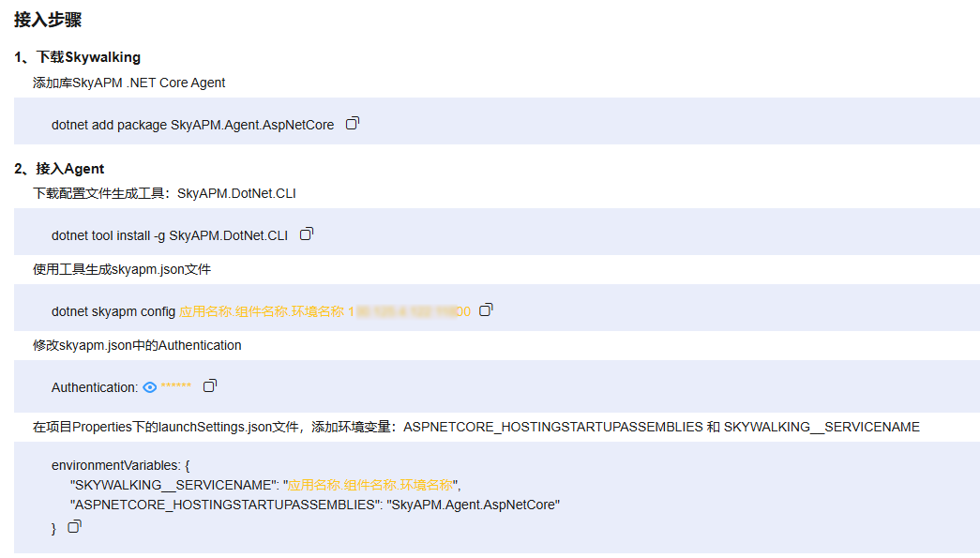
Task: Copy the dotnet tool install command
Action: (307, 234)
